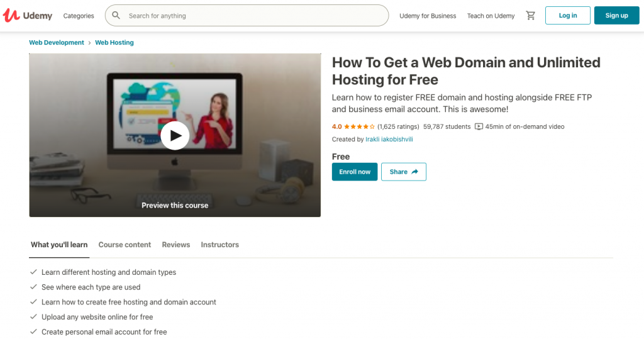Image resolution: width=644 pixels, height=339 pixels.
Task: Click 45min of on-demand video text
Action: [x=525, y=126]
